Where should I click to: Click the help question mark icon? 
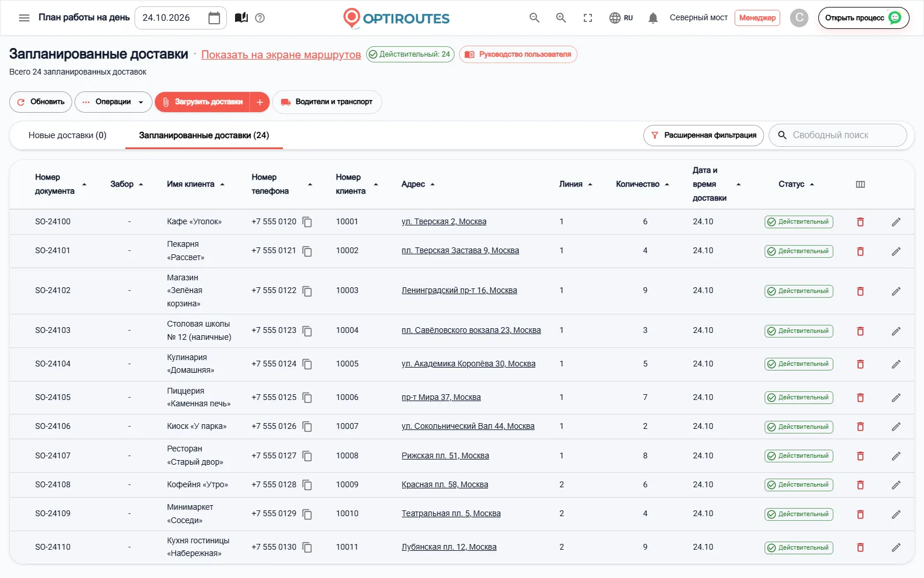260,18
